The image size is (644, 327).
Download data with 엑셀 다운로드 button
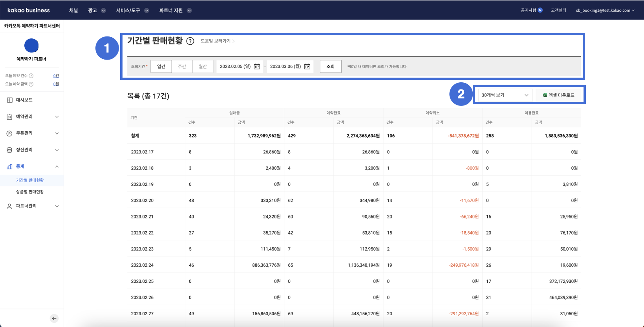pyautogui.click(x=558, y=95)
